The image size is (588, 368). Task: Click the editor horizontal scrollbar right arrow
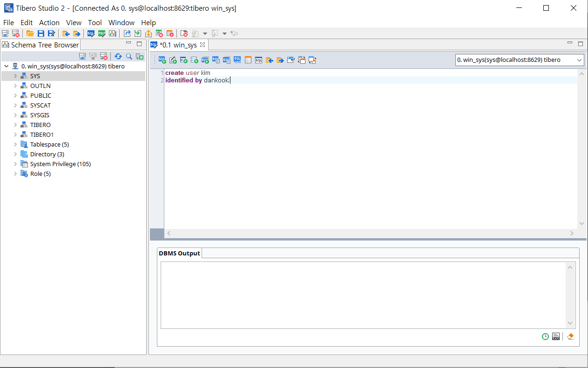(572, 233)
